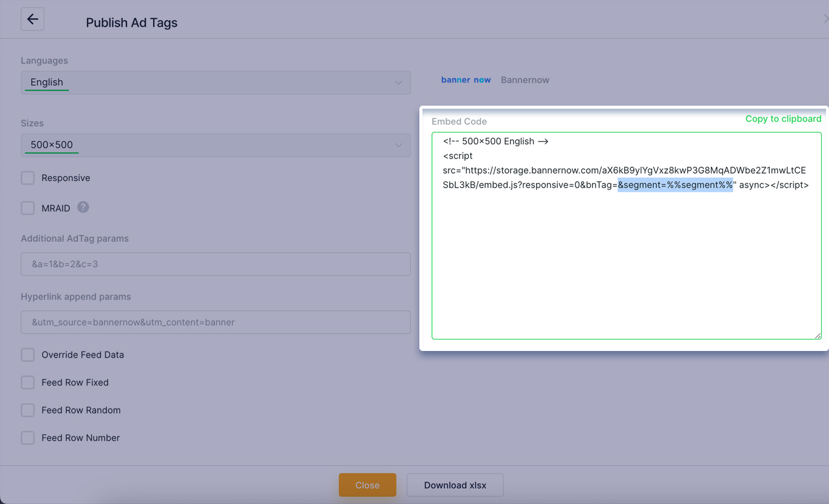
Task: Click the Publish Ad Tags title
Action: [132, 22]
